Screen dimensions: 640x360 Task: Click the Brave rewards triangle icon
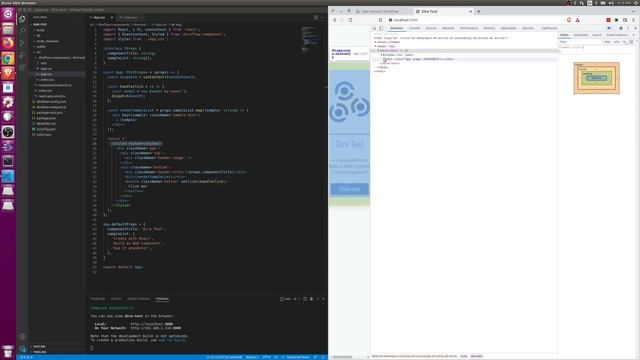point(578,20)
